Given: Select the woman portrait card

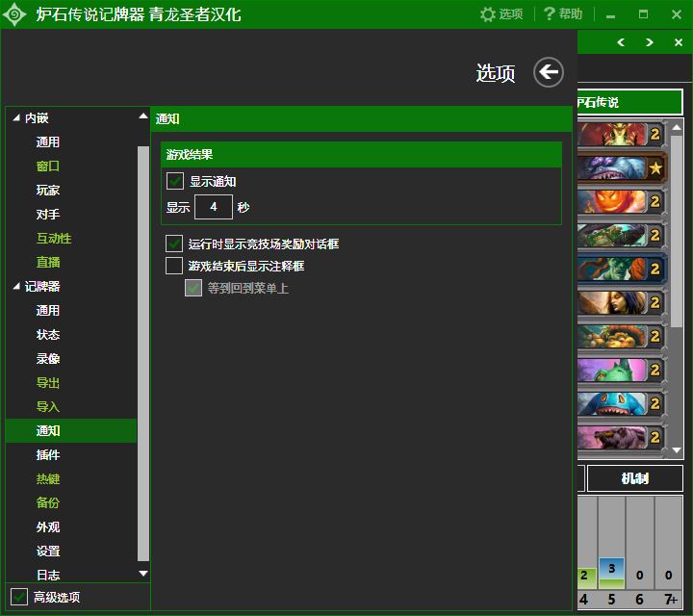Looking at the screenshot, I should [x=622, y=302].
